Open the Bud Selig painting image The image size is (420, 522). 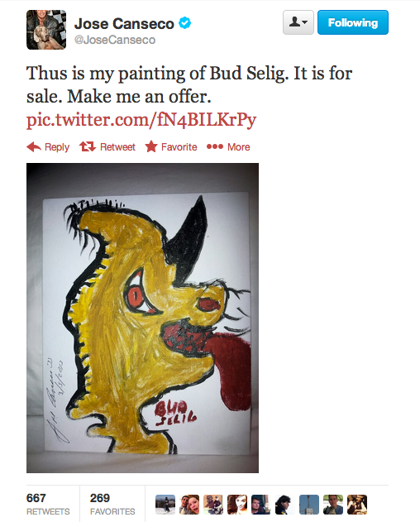pos(142,318)
